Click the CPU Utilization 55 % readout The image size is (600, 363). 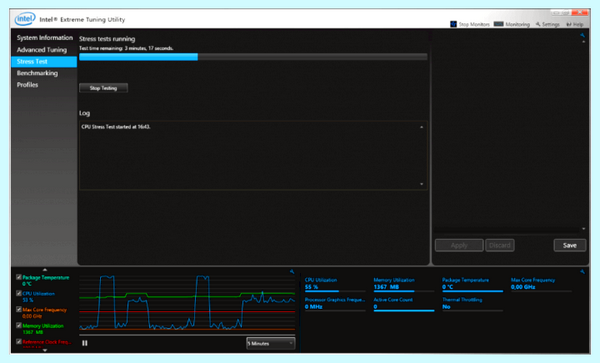(335, 284)
